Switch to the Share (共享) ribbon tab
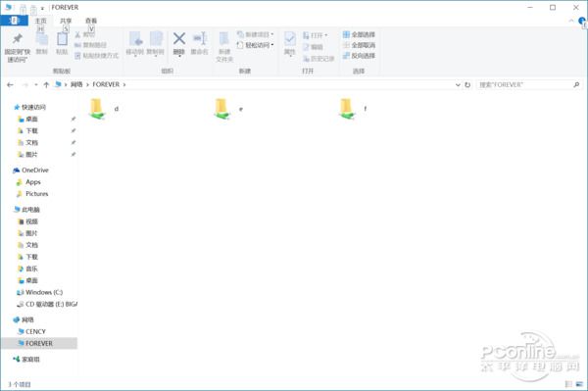The width and height of the screenshot is (588, 391). (66, 21)
